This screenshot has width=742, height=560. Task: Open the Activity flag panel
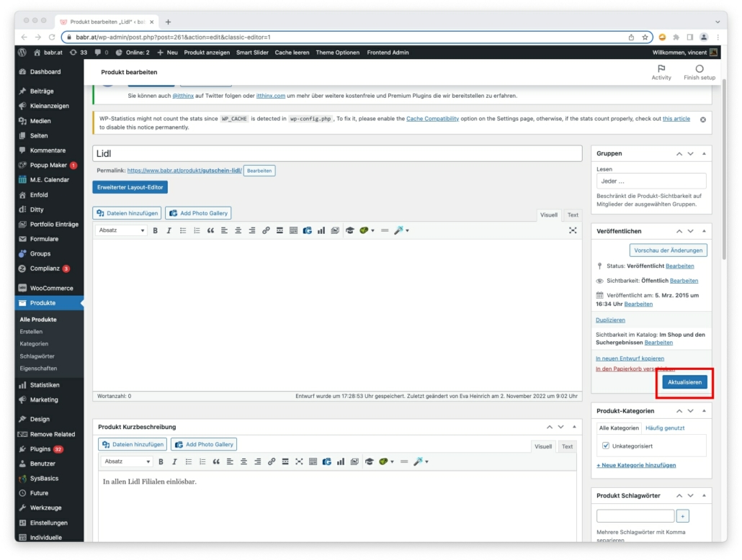pos(661,72)
